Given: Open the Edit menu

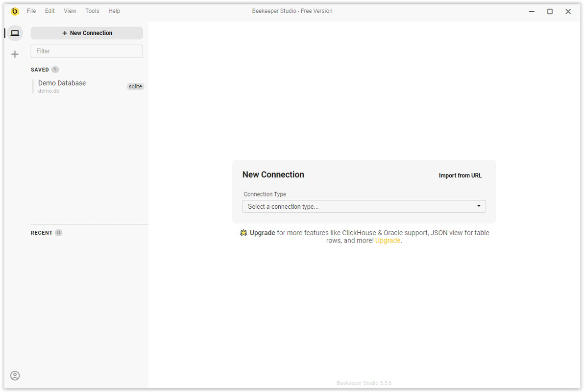Looking at the screenshot, I should point(50,11).
